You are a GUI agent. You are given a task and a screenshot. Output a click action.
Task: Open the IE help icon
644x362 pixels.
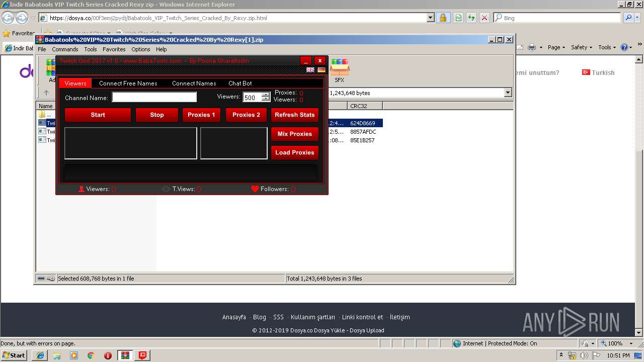624,47
